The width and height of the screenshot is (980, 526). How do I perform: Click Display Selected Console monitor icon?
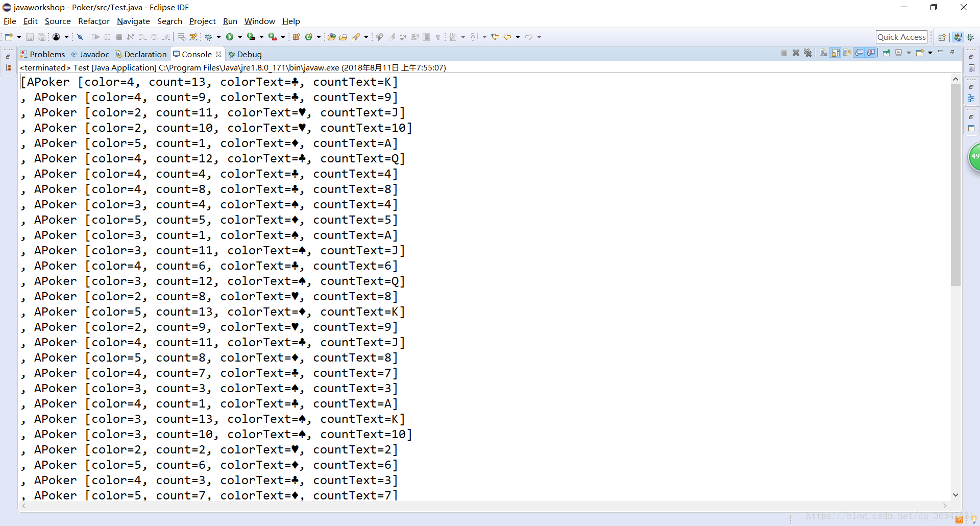click(898, 53)
